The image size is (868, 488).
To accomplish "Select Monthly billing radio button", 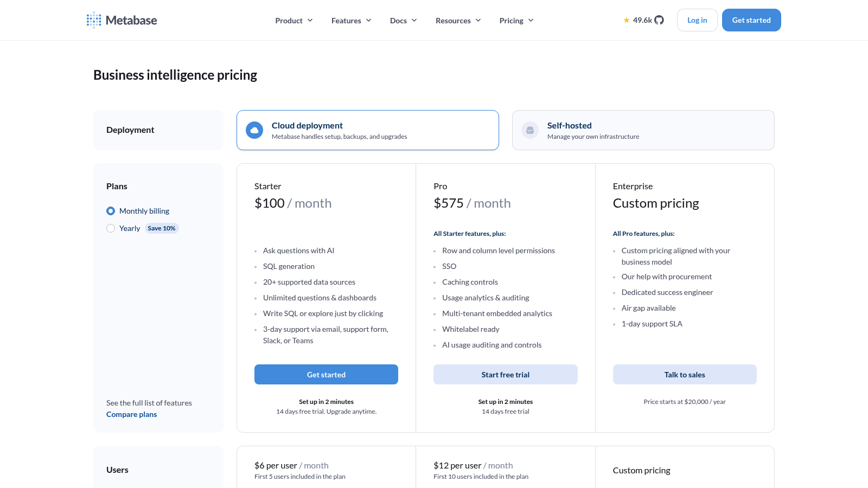I will [111, 211].
